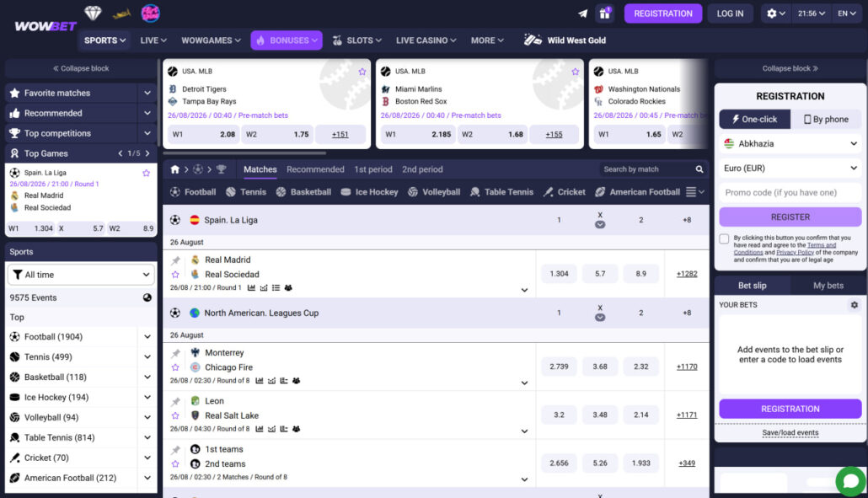
Task: Open the SPORTS dropdown menu
Action: pos(104,40)
